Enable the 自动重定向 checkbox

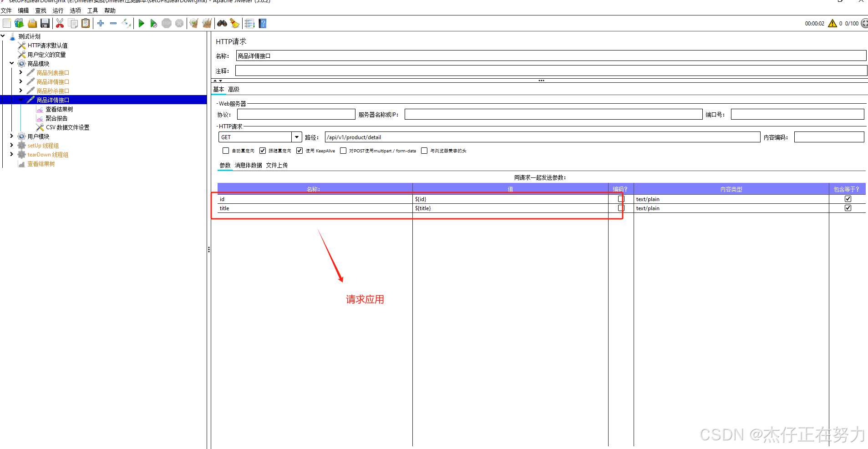click(226, 151)
